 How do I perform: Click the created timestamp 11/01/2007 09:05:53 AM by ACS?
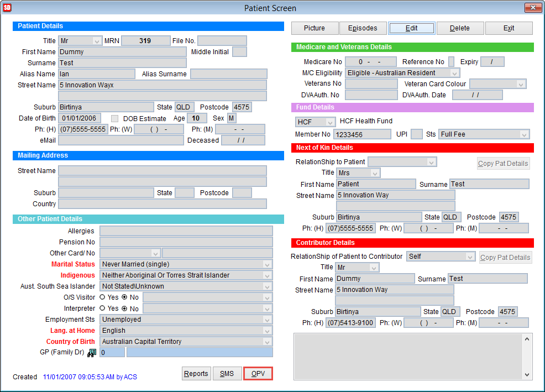point(90,377)
